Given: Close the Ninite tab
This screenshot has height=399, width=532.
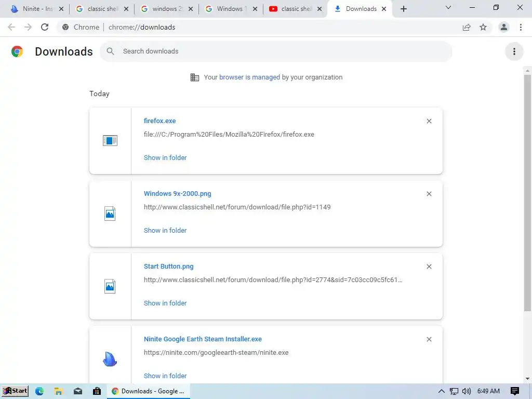Looking at the screenshot, I should 61,9.
